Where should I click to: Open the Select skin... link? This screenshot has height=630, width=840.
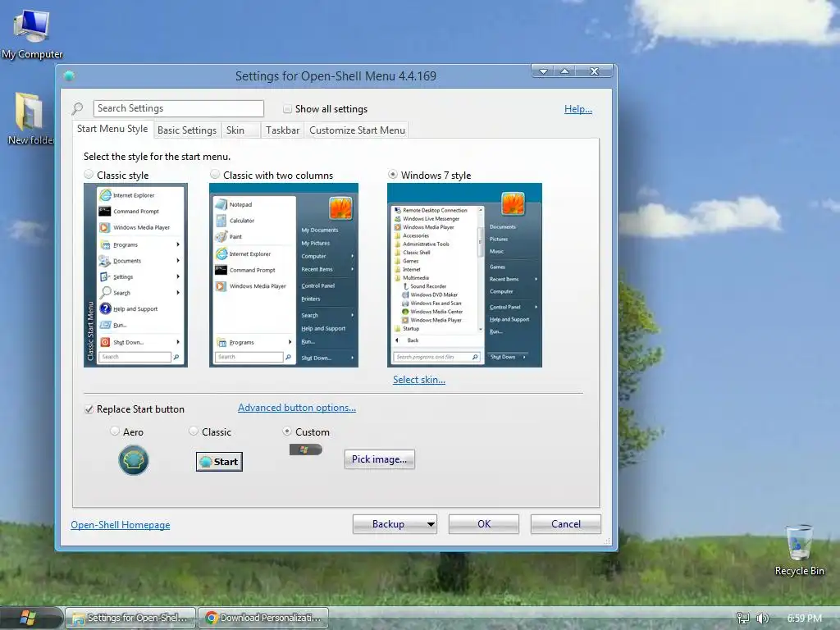pyautogui.click(x=419, y=380)
